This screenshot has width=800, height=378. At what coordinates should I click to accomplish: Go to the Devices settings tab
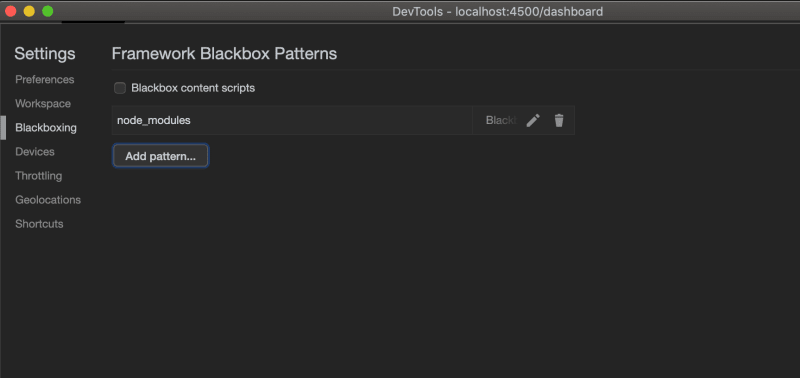35,152
